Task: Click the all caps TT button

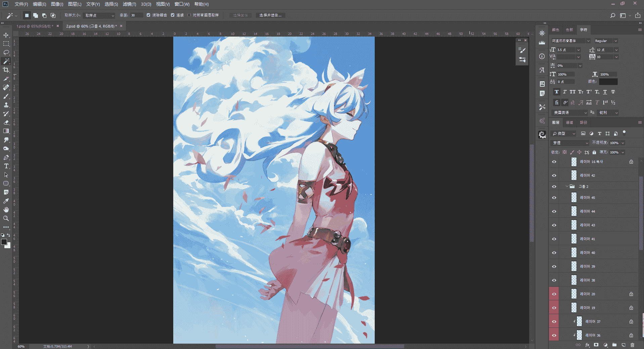Action: pos(572,92)
